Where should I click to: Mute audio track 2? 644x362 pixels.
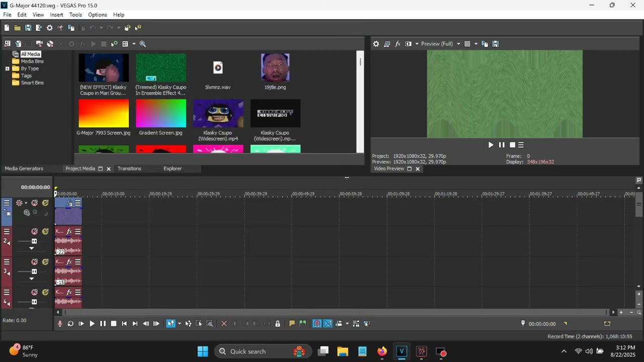[34, 232]
